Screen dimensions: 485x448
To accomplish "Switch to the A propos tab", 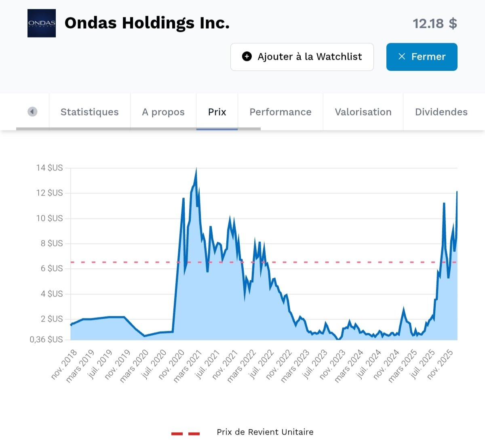I will (x=163, y=112).
